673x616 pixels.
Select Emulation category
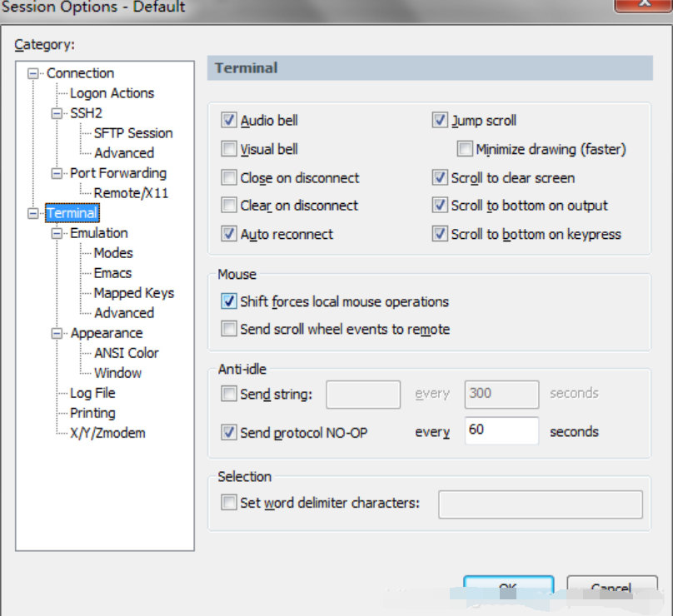pyautogui.click(x=99, y=233)
